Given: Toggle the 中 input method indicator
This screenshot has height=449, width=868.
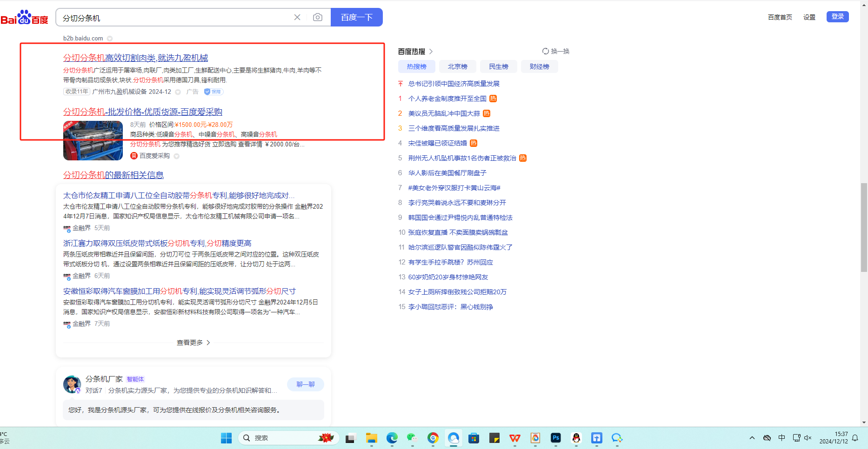Looking at the screenshot, I should pyautogui.click(x=781, y=438).
